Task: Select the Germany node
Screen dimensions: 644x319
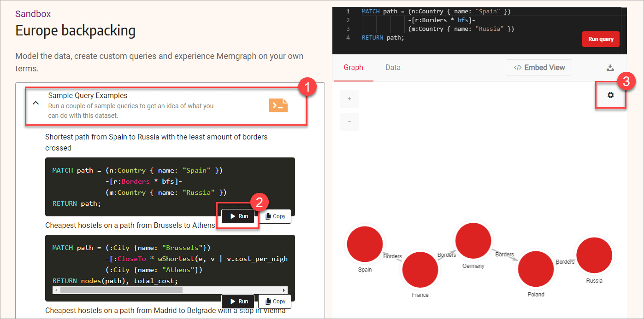Action: click(473, 240)
